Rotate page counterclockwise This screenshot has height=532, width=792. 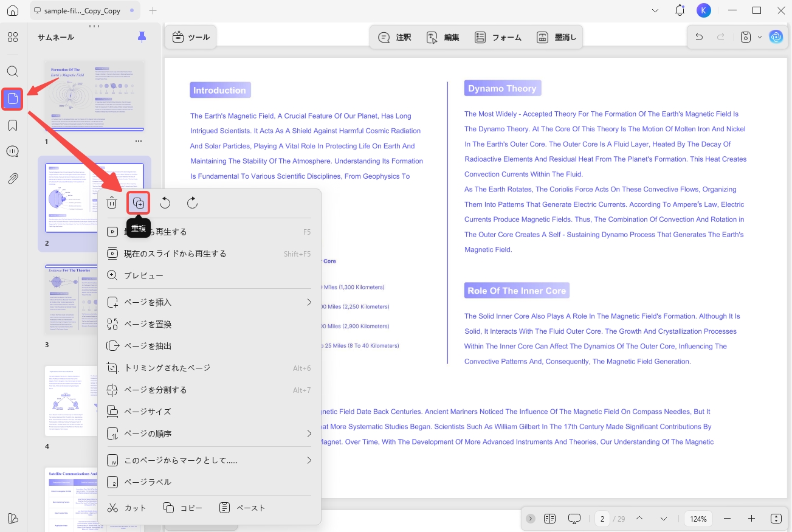tap(165, 203)
